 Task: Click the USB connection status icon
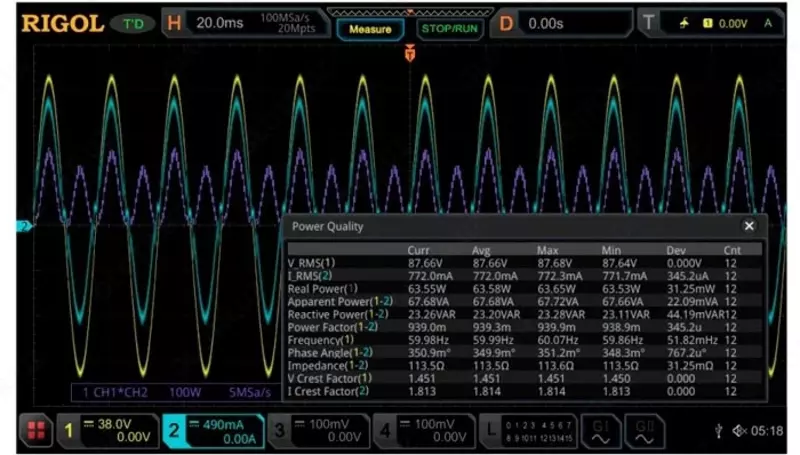tap(718, 431)
